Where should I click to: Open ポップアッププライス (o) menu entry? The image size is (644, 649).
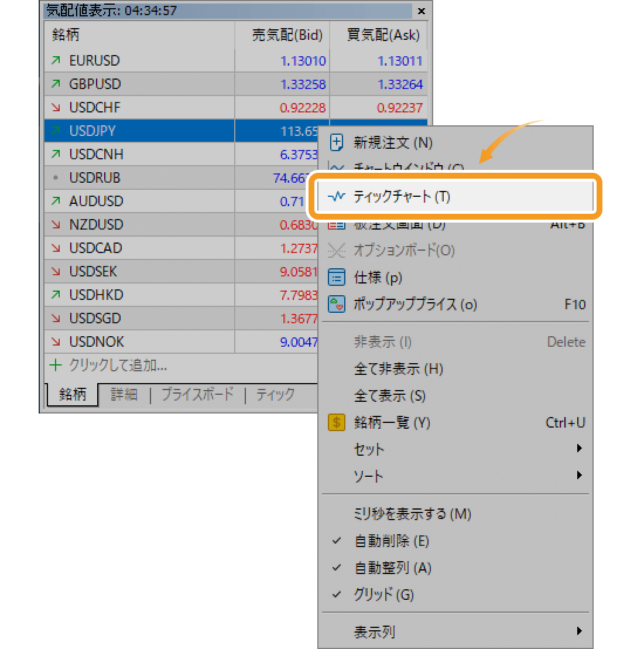pos(455,304)
